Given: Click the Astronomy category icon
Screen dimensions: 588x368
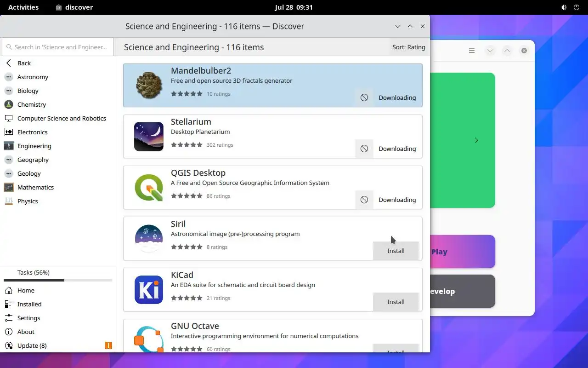Looking at the screenshot, I should (9, 77).
